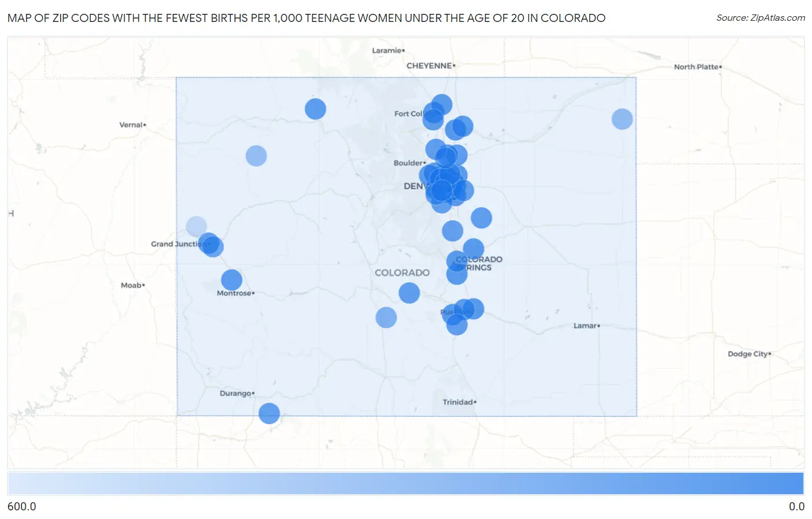Click the palest bubble north of Grand Junction
Screen dimensions: 812x519
[x=196, y=227]
